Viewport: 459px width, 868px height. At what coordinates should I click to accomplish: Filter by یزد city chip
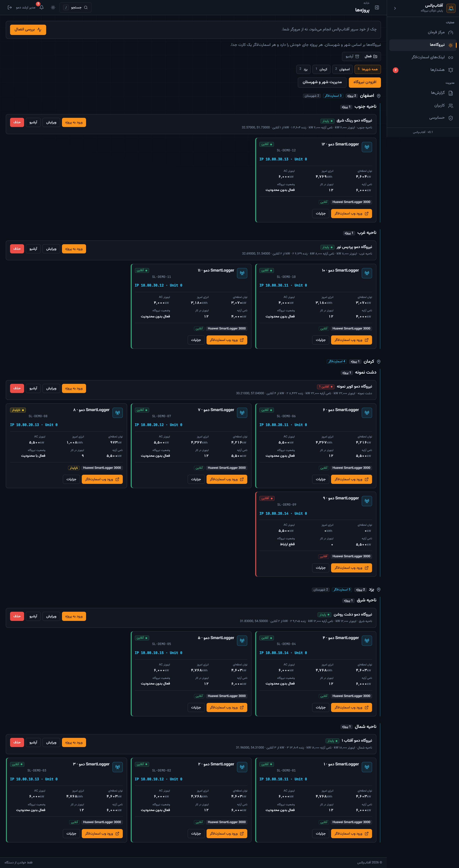(304, 69)
